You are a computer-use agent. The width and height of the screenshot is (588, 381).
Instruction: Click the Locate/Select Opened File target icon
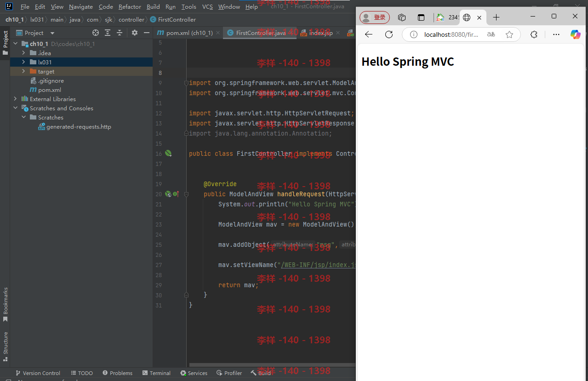point(96,33)
